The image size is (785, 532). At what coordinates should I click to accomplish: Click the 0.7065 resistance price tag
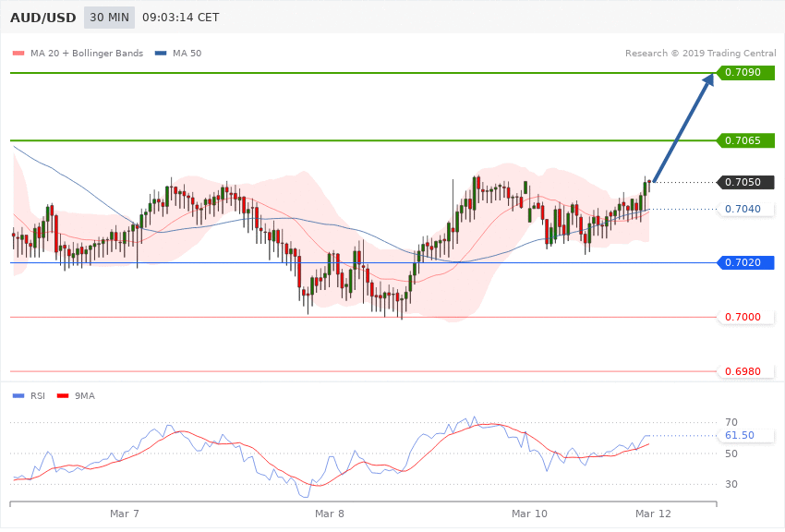[x=746, y=140]
